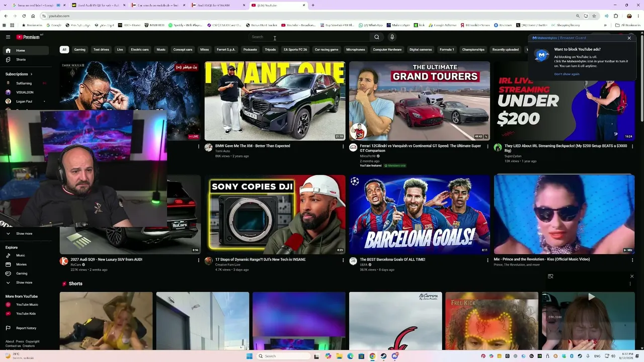Filter by Concept cars chip
644x362 pixels.
coord(183,50)
